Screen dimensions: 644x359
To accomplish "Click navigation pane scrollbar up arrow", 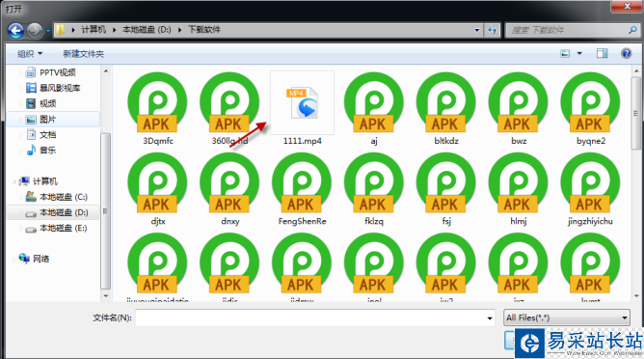I will click(106, 71).
